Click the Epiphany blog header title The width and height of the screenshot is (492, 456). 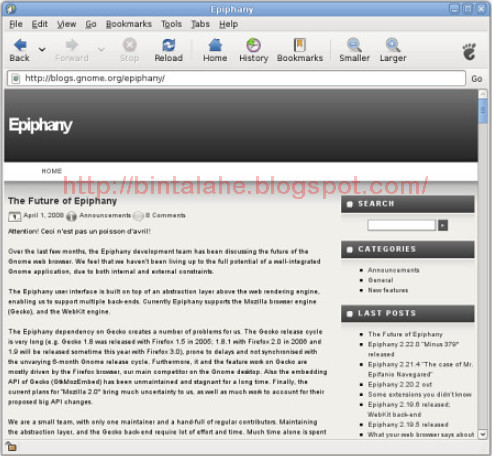tap(40, 125)
